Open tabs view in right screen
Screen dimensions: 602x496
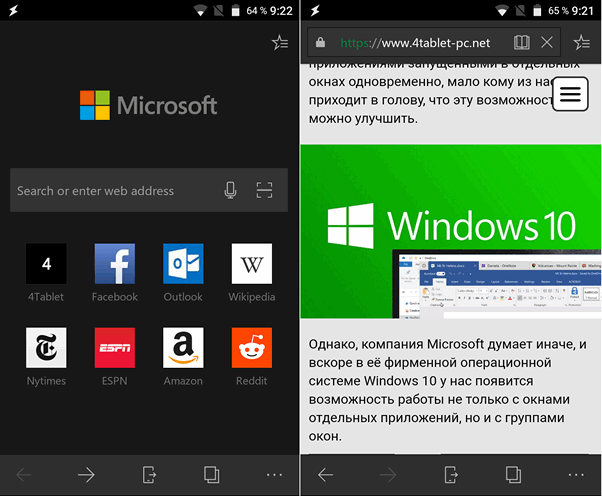click(x=513, y=475)
